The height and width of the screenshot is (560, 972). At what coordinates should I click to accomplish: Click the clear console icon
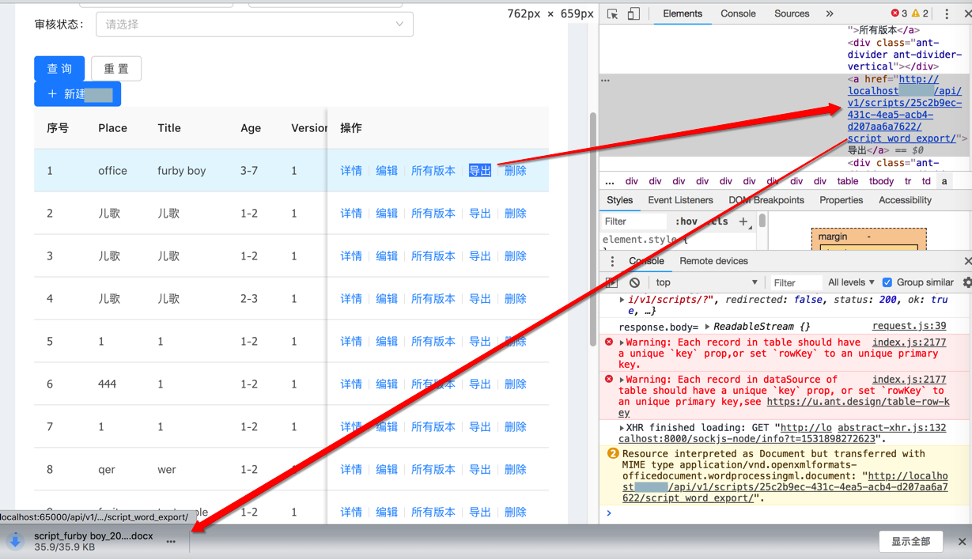(x=634, y=282)
